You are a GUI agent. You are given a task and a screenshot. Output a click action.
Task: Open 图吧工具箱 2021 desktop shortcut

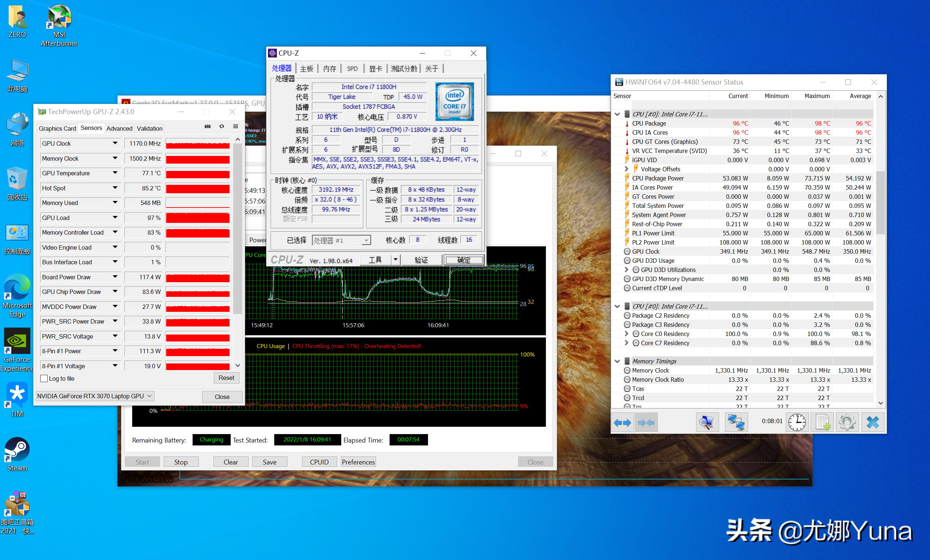click(x=17, y=513)
